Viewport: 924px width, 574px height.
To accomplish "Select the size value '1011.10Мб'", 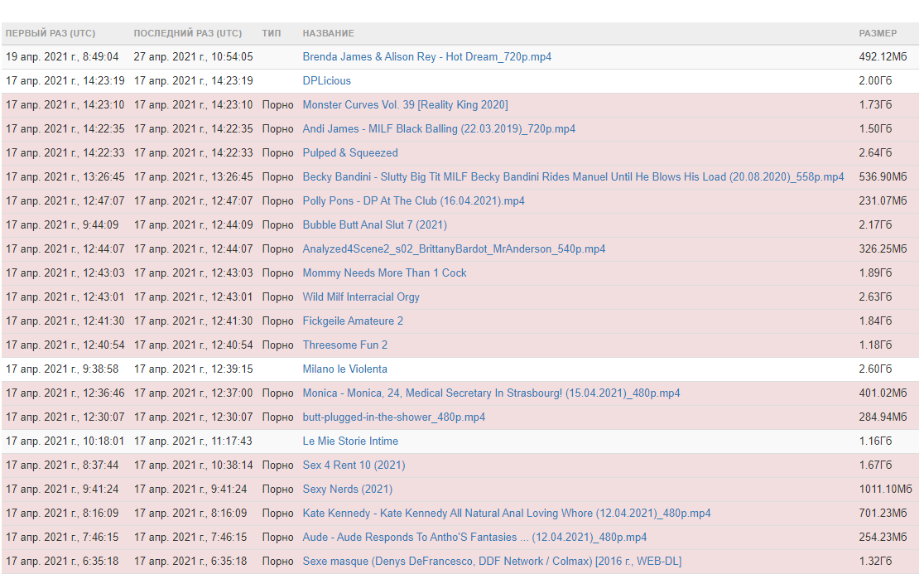I will [886, 490].
